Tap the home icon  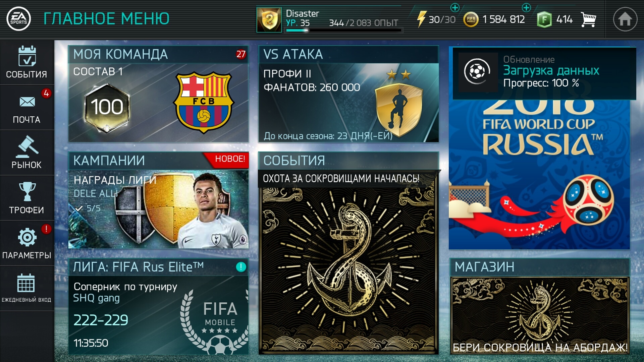(625, 19)
